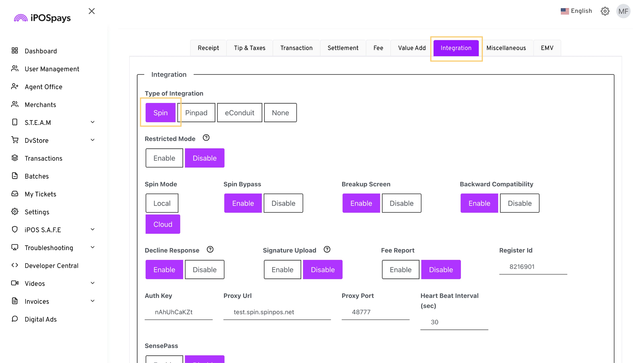The width and height of the screenshot is (644, 363).
Task: Switch to the EMV tab
Action: 547,48
